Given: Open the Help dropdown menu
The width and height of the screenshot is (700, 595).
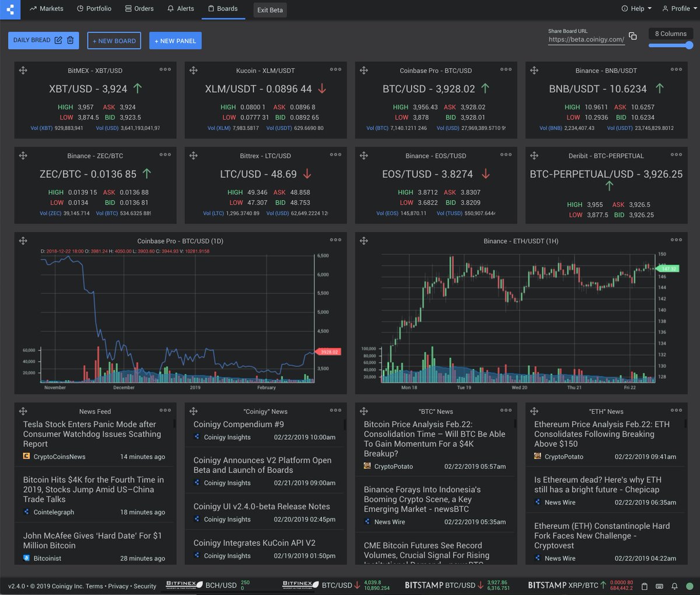Looking at the screenshot, I should pos(636,9).
